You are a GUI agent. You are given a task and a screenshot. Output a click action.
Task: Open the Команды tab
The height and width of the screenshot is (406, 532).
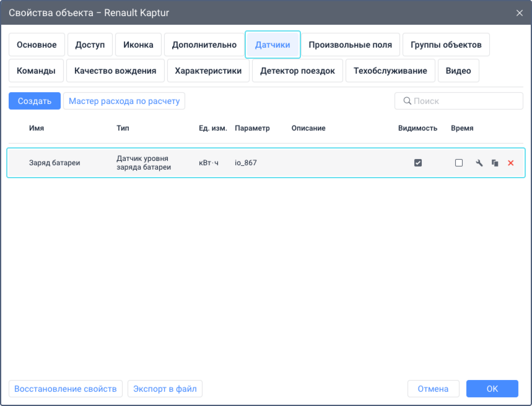(x=36, y=71)
